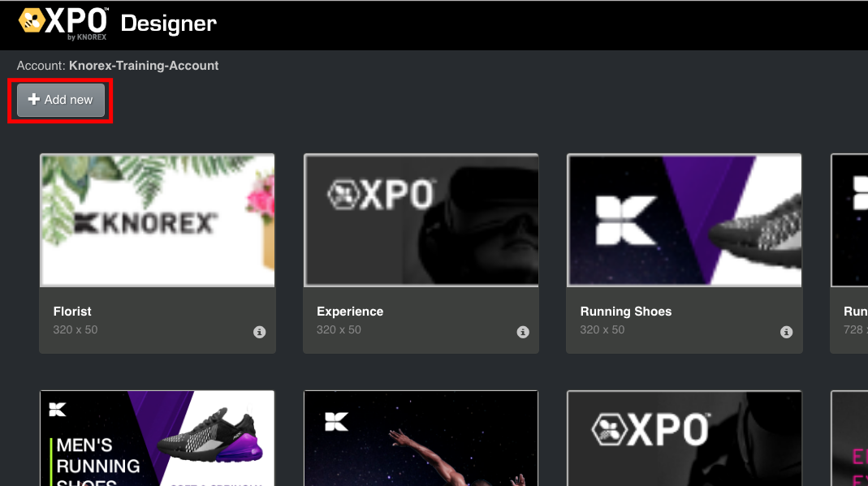Click Running Shoes card info icon
This screenshot has height=486, width=868.
pos(786,332)
